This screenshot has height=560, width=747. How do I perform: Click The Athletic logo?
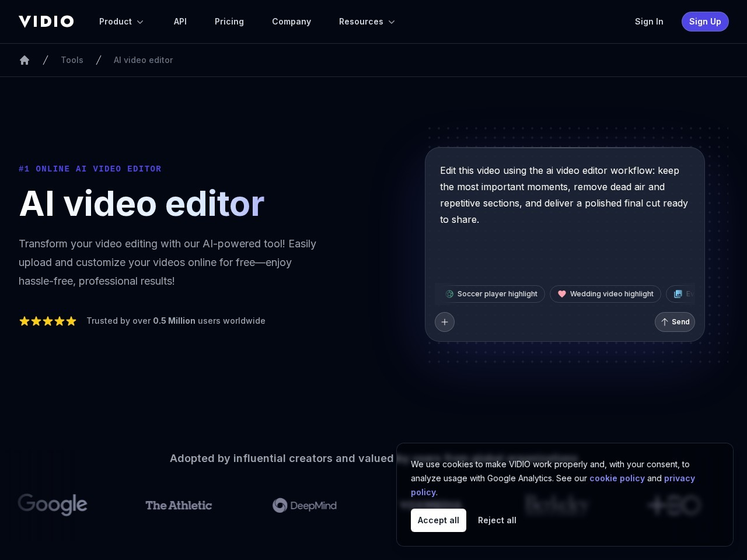click(179, 505)
